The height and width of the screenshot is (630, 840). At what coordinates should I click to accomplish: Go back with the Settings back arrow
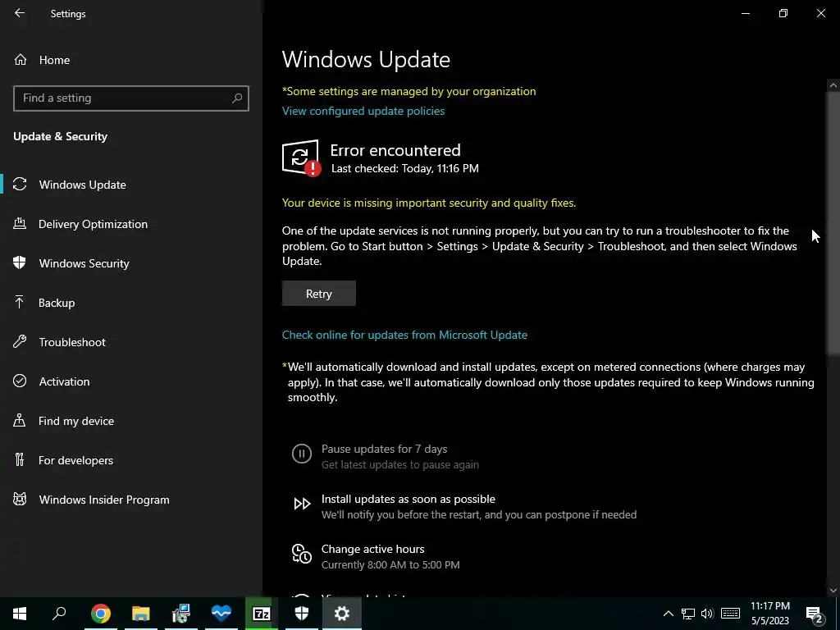20,13
